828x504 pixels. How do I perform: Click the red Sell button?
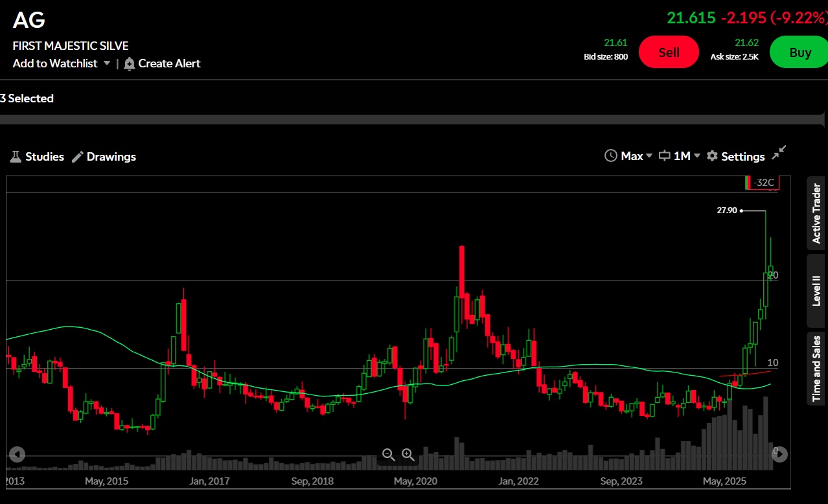669,52
